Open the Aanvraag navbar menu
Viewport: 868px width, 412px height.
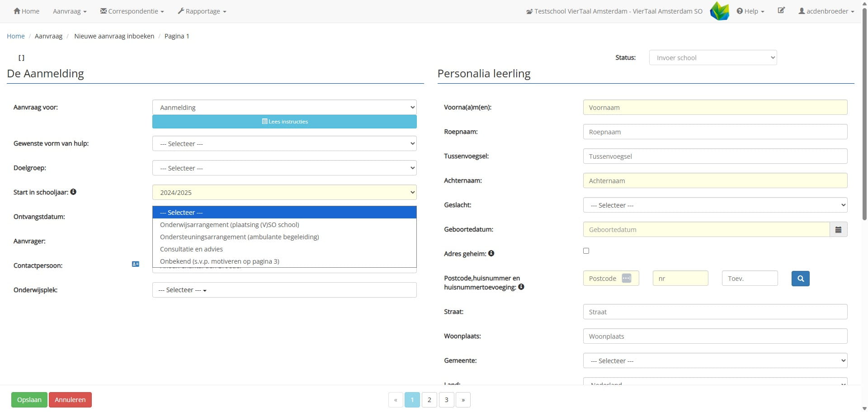point(70,11)
